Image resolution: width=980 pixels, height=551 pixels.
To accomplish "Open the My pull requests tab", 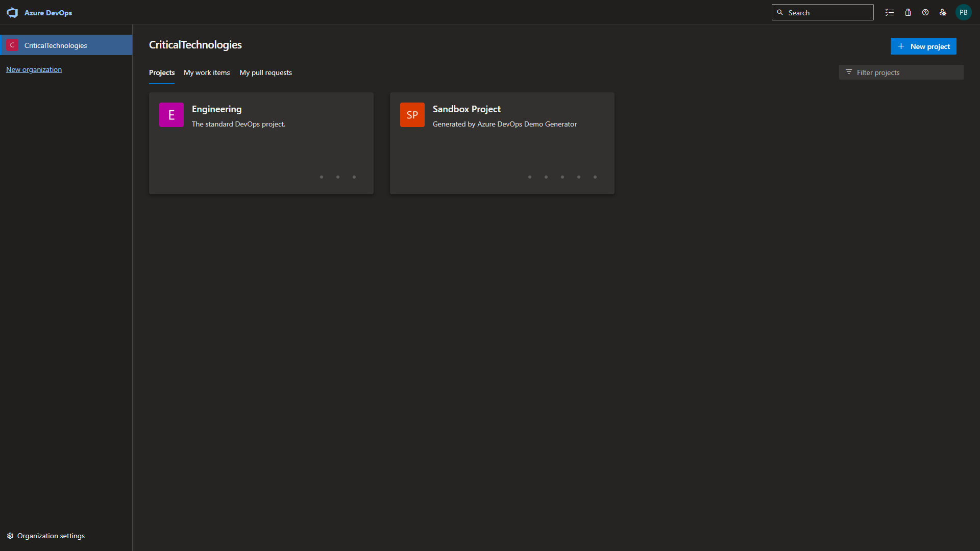I will [x=265, y=72].
